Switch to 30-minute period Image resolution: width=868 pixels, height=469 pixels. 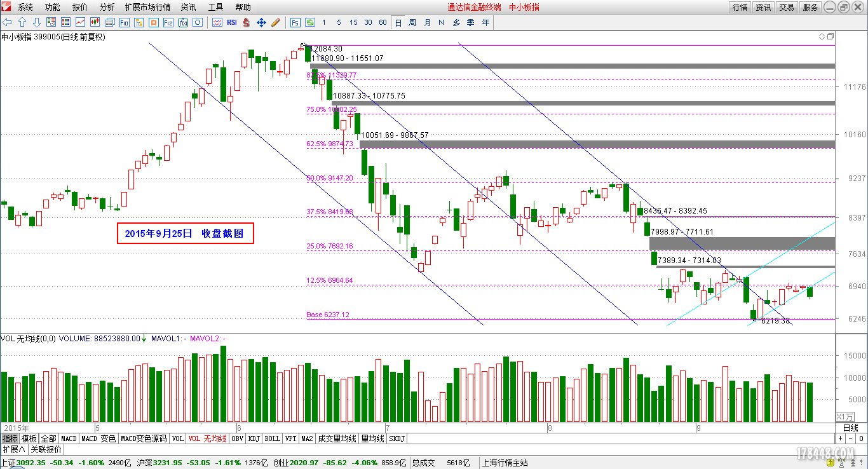pyautogui.click(x=368, y=22)
